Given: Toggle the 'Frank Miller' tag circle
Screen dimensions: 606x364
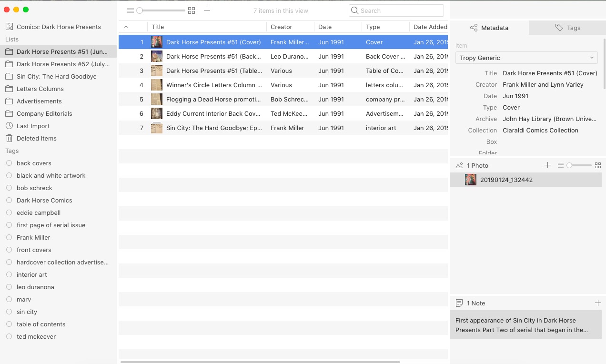Looking at the screenshot, I should pos(9,237).
